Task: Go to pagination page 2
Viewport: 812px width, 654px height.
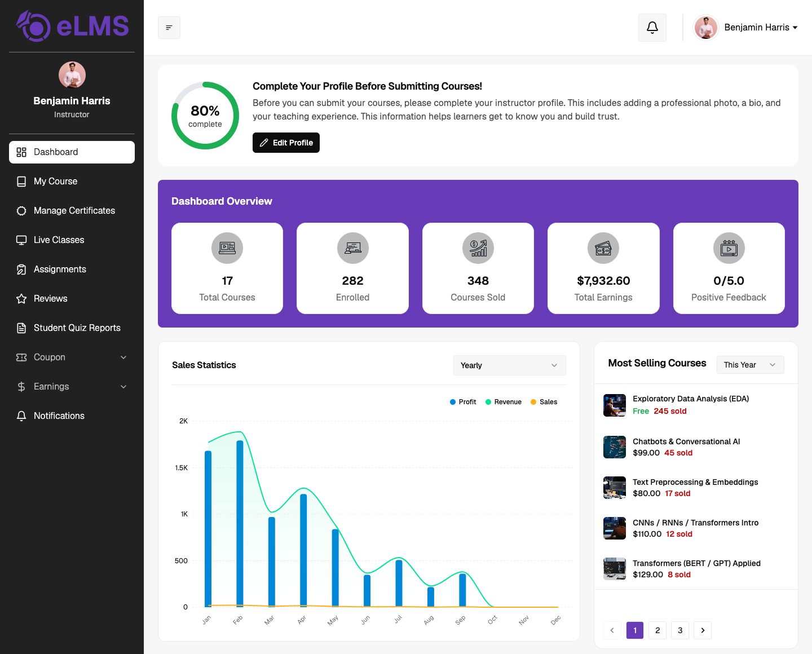Action: pyautogui.click(x=657, y=630)
